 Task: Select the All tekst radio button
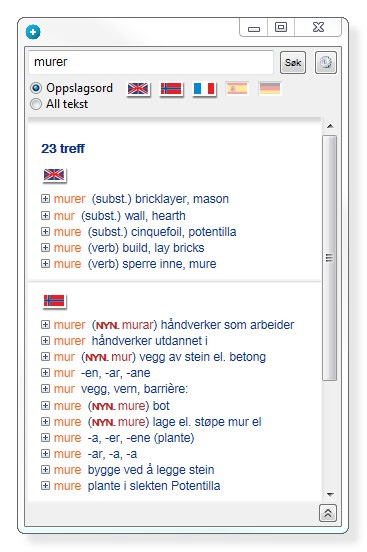[36, 104]
